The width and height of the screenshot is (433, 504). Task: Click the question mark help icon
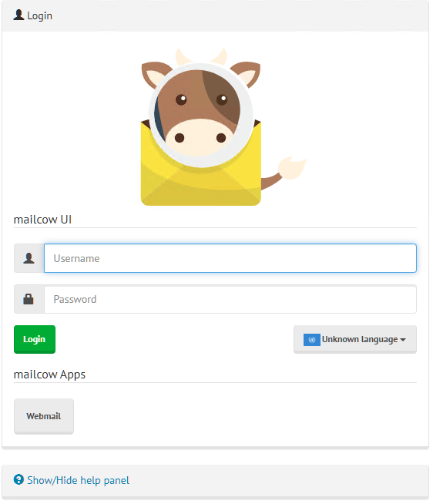coord(18,479)
